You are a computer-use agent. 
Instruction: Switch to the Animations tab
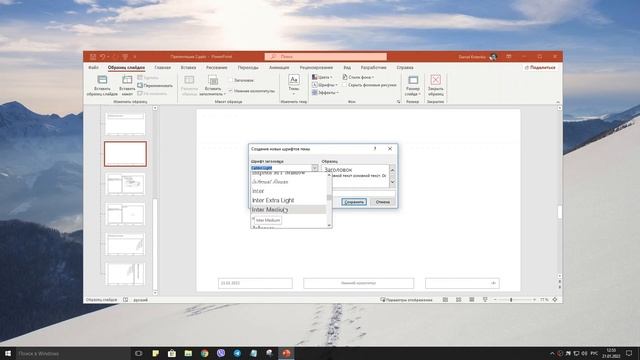click(x=279, y=67)
